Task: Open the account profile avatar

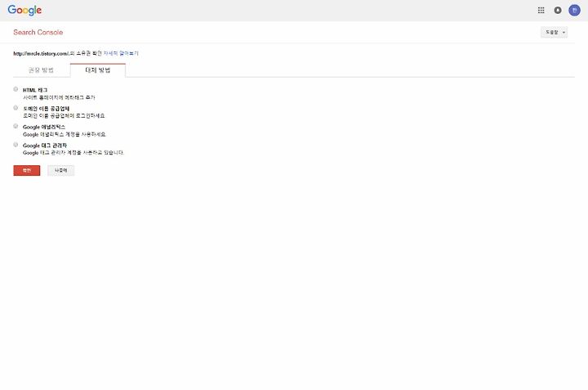Action: click(574, 10)
